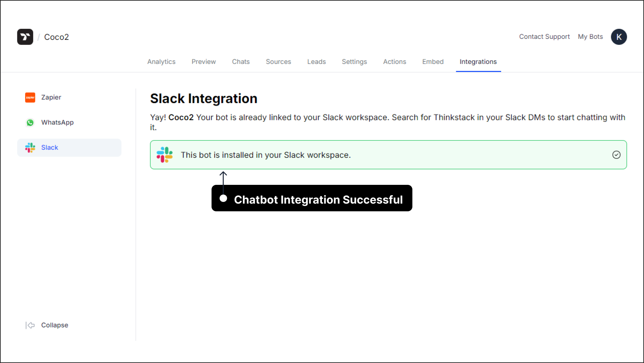Open the Integrations tab

pos(478,62)
